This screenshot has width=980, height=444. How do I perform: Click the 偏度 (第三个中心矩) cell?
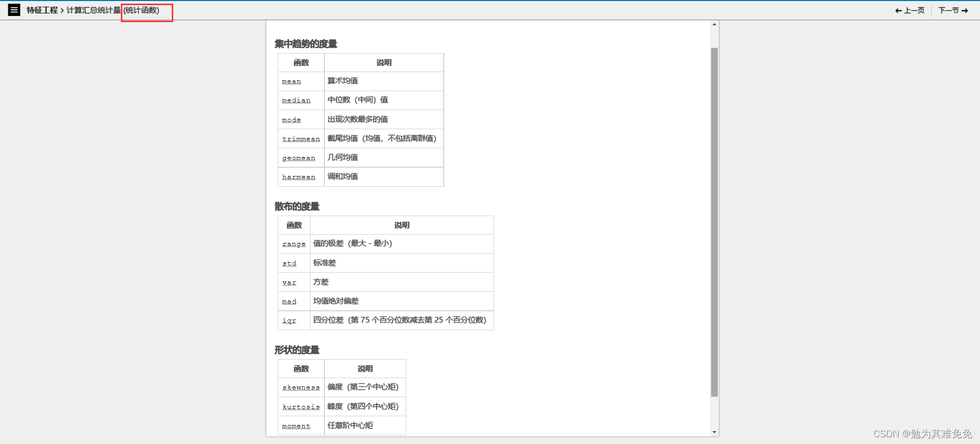[x=365, y=387]
